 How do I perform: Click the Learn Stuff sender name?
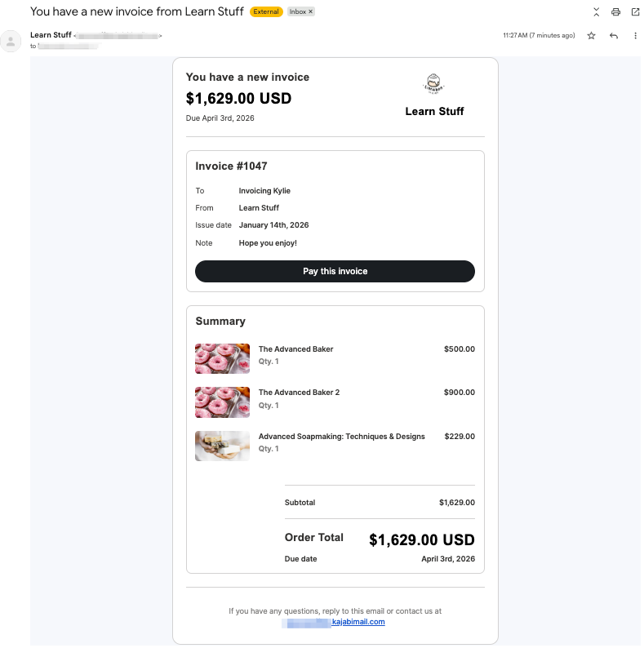[51, 34]
